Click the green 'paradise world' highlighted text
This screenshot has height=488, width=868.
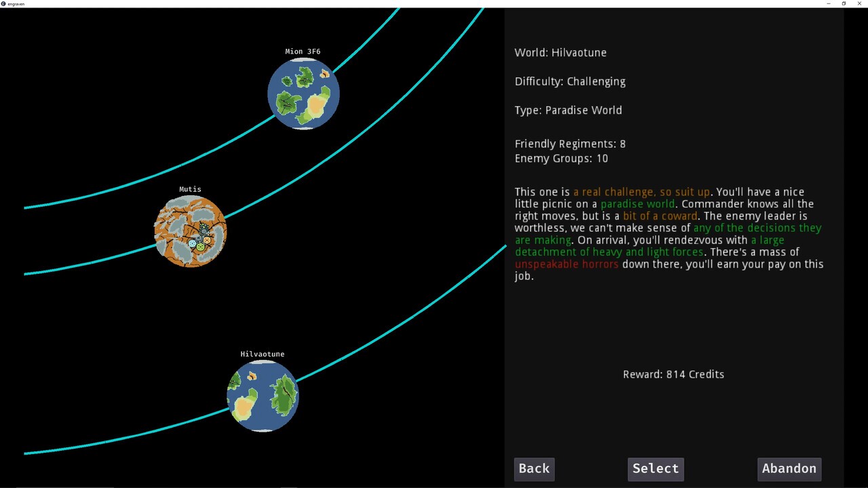tap(637, 204)
